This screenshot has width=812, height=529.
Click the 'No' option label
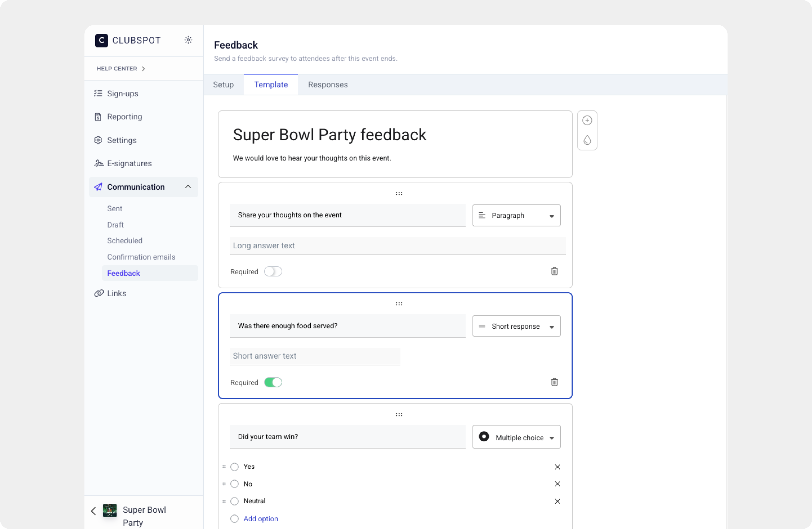click(248, 484)
